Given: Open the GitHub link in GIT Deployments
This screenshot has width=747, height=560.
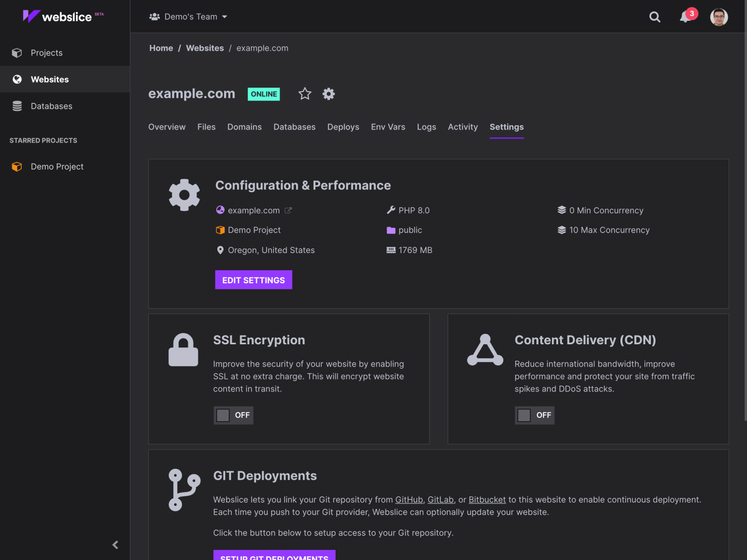Looking at the screenshot, I should pyautogui.click(x=409, y=499).
